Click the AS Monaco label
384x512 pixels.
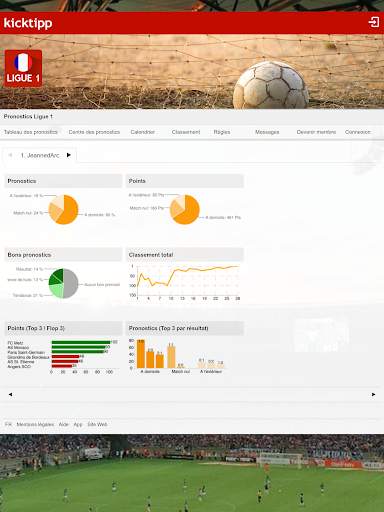(18, 348)
